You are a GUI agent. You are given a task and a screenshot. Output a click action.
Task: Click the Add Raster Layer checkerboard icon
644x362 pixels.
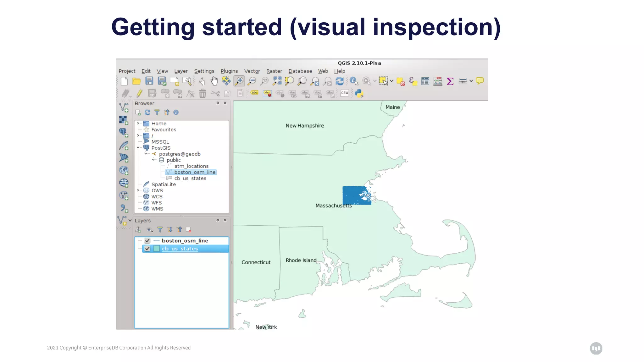[x=124, y=120]
